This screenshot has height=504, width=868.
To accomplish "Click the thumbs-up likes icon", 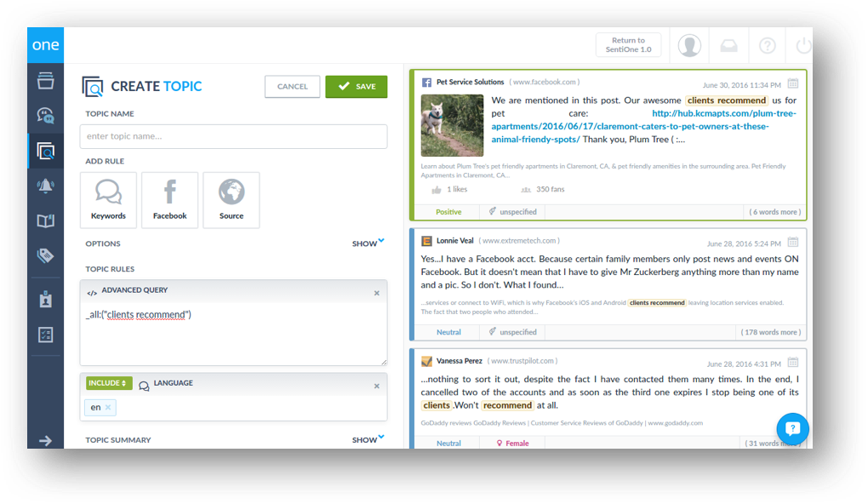I will pos(437,190).
